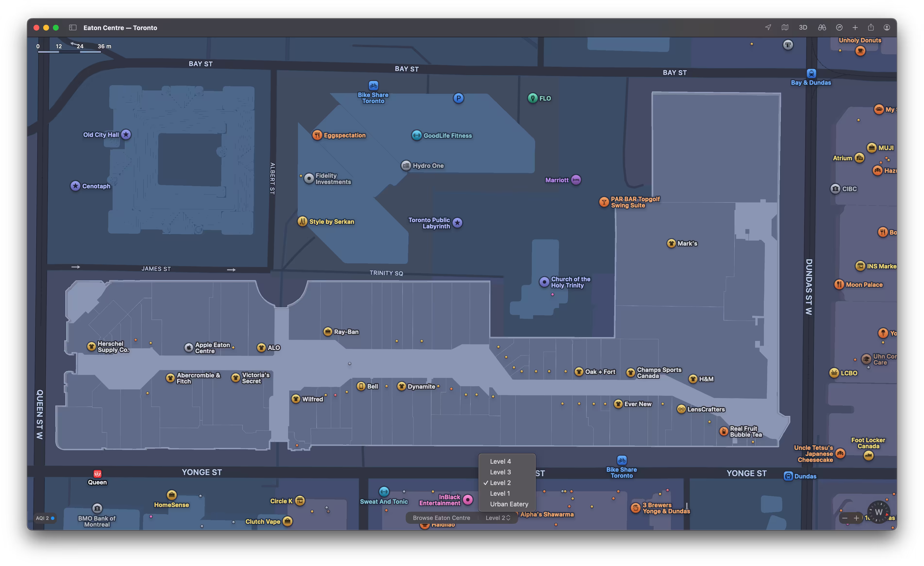Select Level 3 from floor menu
This screenshot has width=924, height=566.
coord(500,472)
